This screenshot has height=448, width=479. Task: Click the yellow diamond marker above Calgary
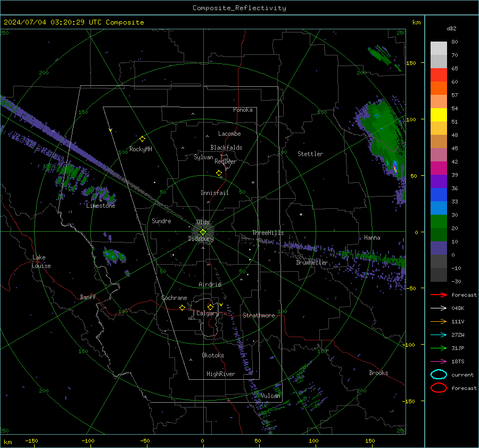tap(210, 307)
